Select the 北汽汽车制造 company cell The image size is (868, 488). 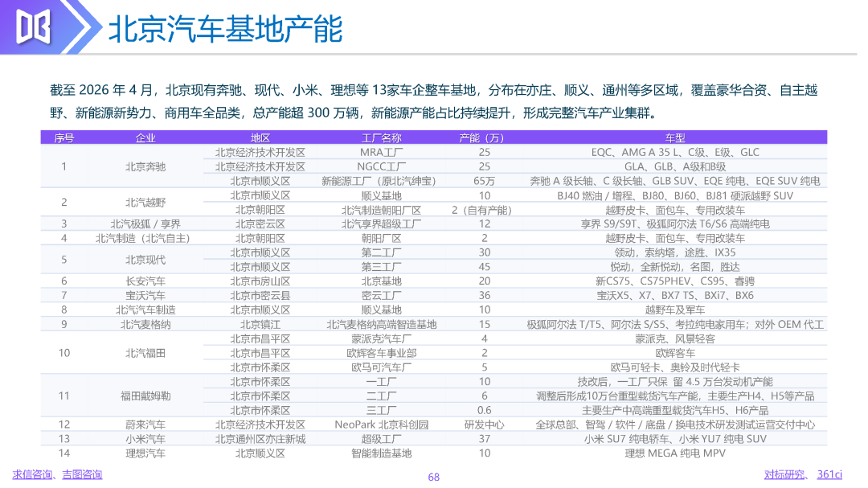145,310
